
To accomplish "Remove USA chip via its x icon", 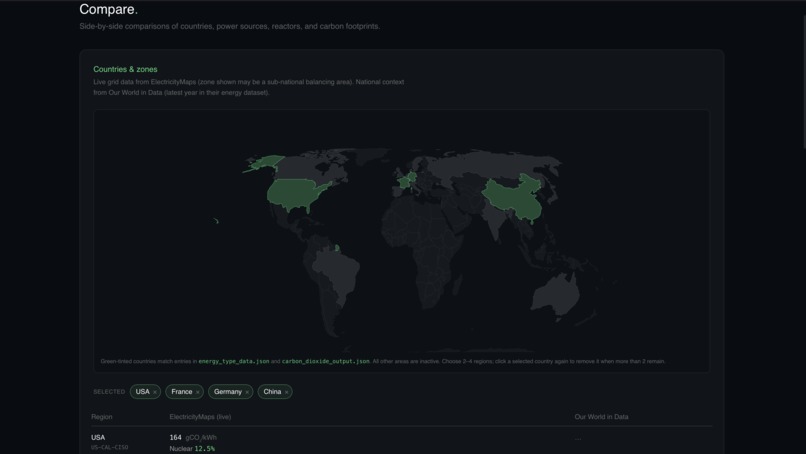I will pyautogui.click(x=155, y=392).
